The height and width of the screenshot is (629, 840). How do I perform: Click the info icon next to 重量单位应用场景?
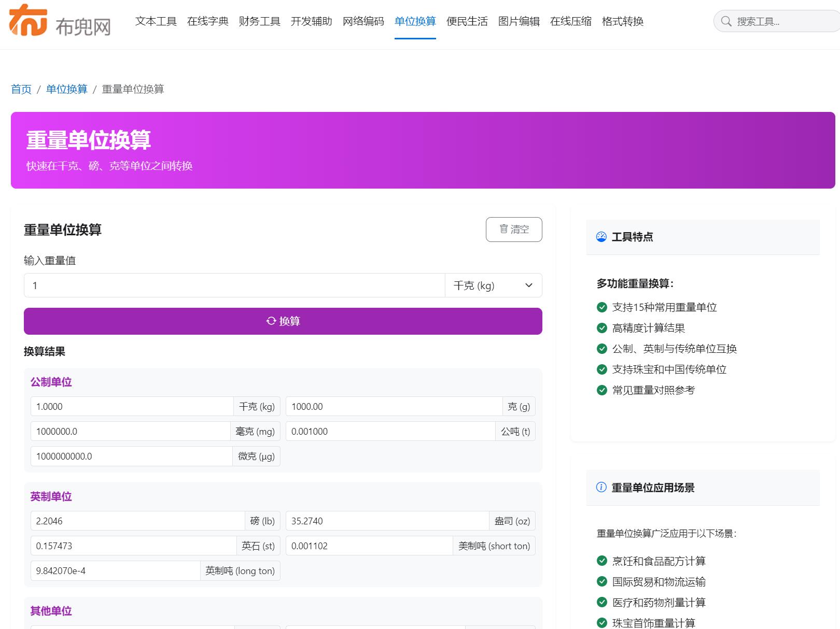tap(600, 488)
